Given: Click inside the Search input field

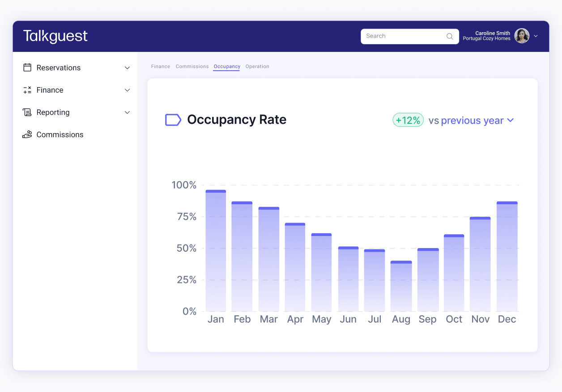Looking at the screenshot, I should coord(403,36).
